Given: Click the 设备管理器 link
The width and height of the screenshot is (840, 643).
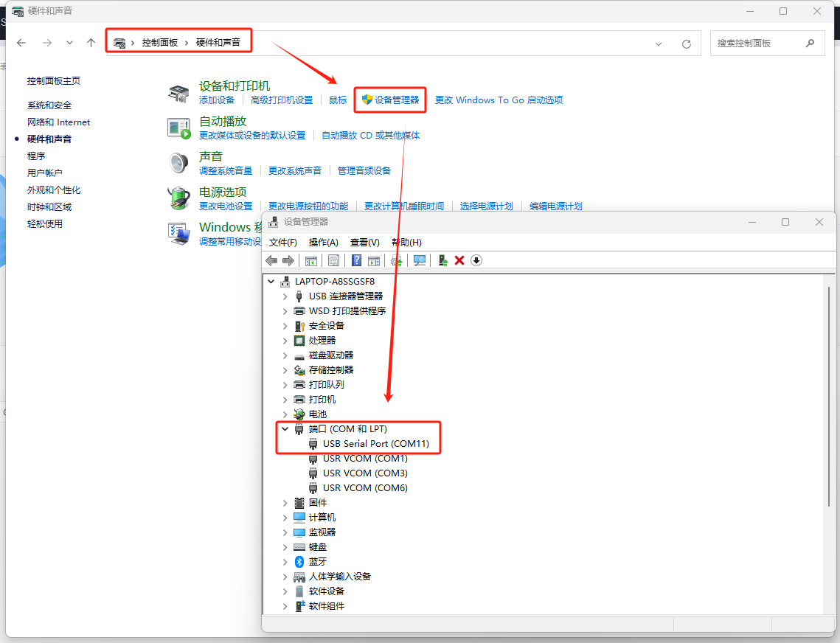Looking at the screenshot, I should tap(396, 100).
